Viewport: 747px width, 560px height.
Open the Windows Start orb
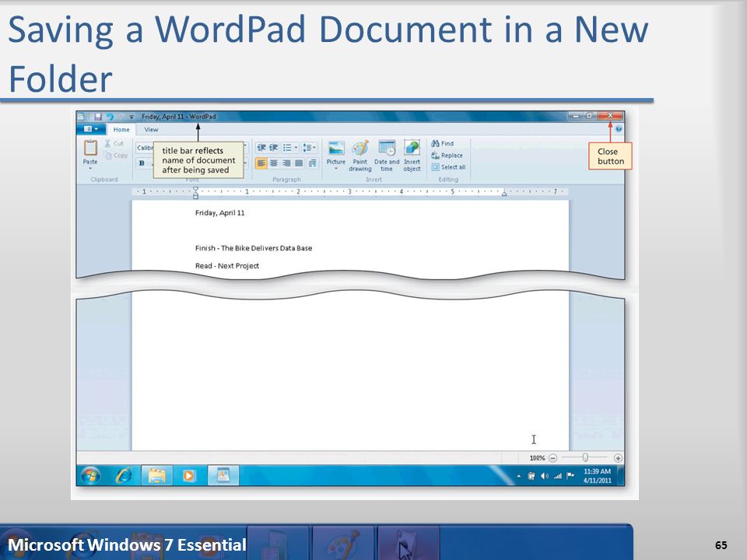[x=90, y=475]
